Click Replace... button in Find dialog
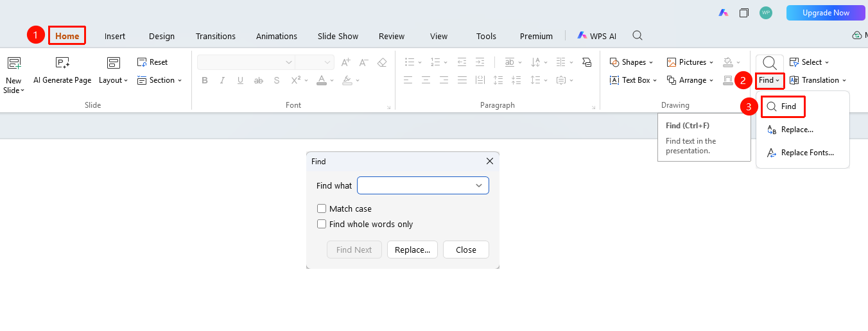This screenshot has height=331, width=868. (x=413, y=250)
